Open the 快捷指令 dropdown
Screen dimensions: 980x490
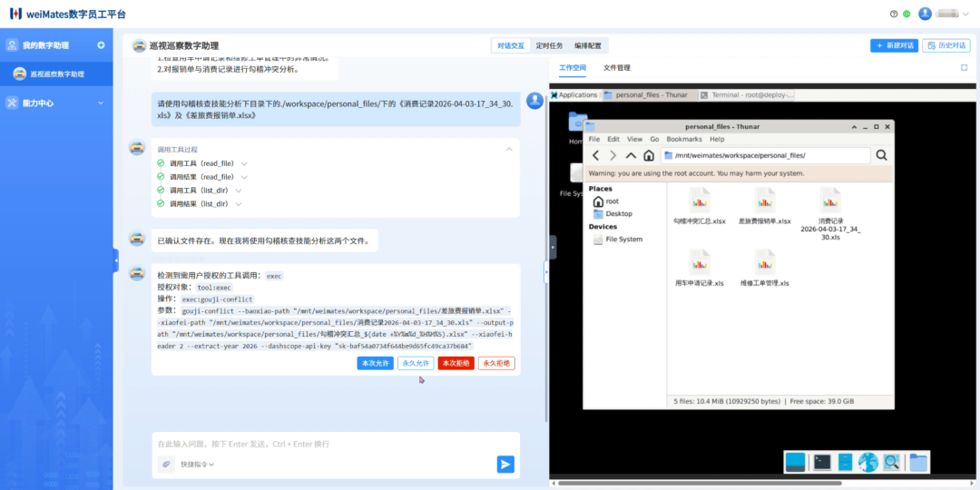pyautogui.click(x=198, y=465)
